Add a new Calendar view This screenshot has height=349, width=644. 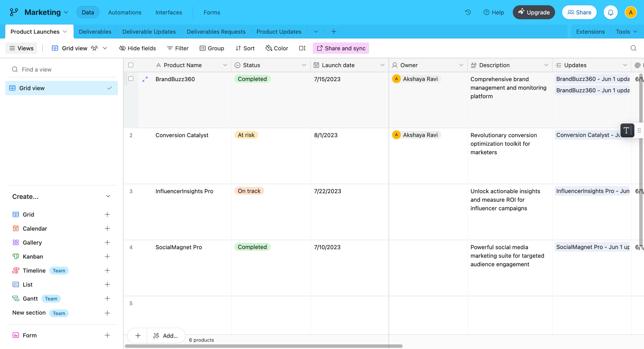(107, 228)
